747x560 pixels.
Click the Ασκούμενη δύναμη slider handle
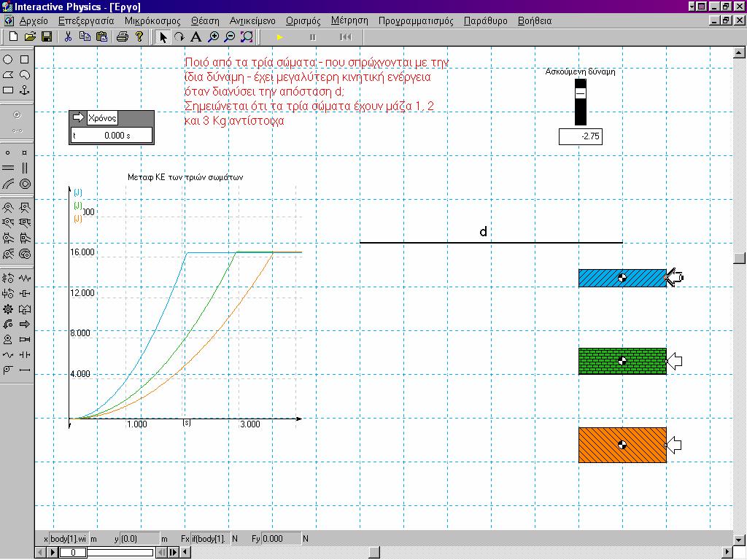pyautogui.click(x=580, y=93)
